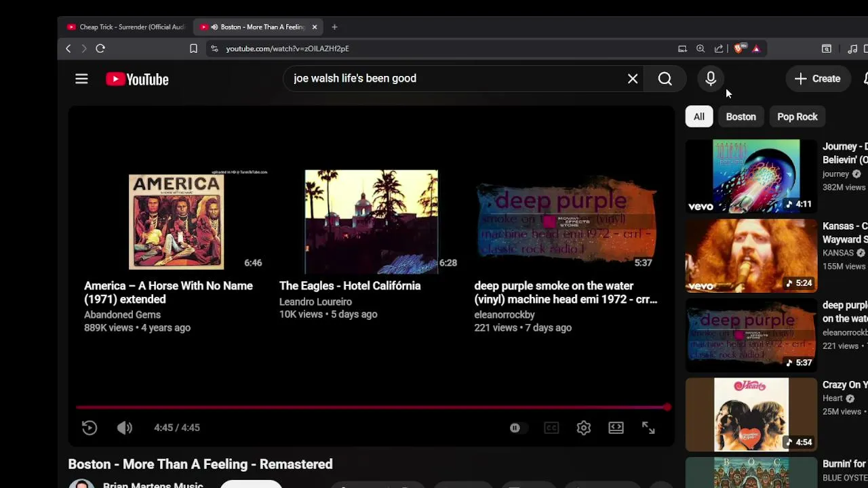Open the player settings gear

(584, 428)
